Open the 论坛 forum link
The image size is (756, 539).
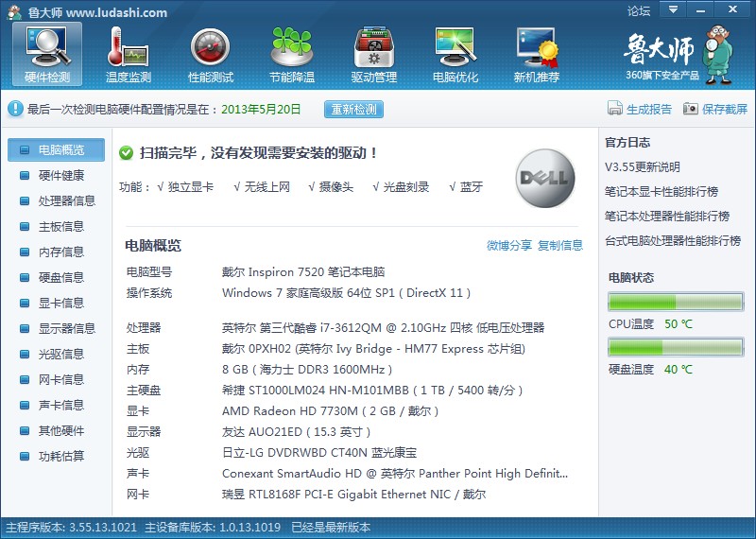click(639, 11)
